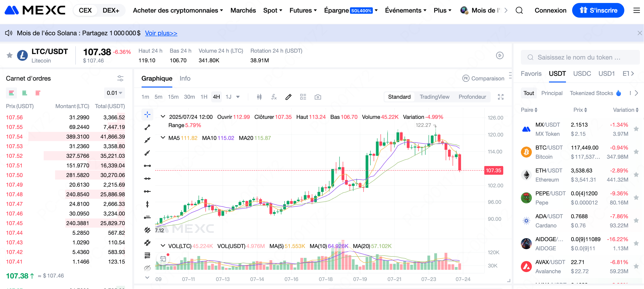Collapse the candle OHLC info row
644x289 pixels.
163,117
